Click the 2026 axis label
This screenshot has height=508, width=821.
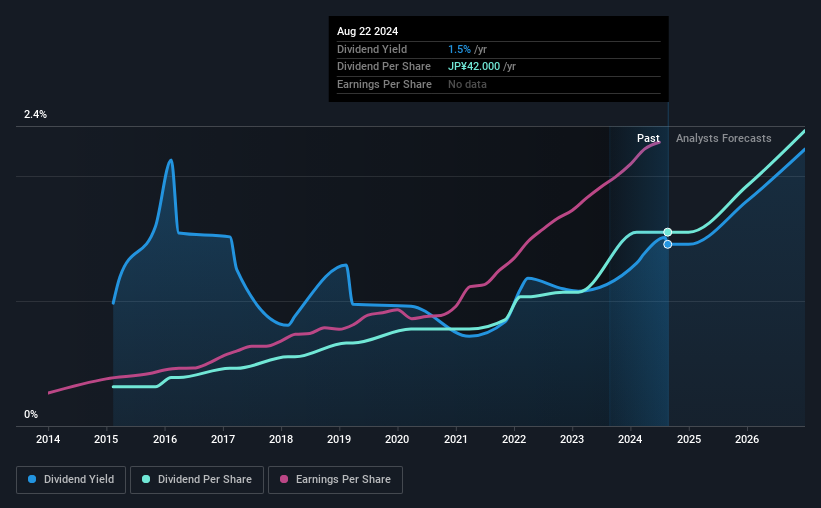point(747,439)
